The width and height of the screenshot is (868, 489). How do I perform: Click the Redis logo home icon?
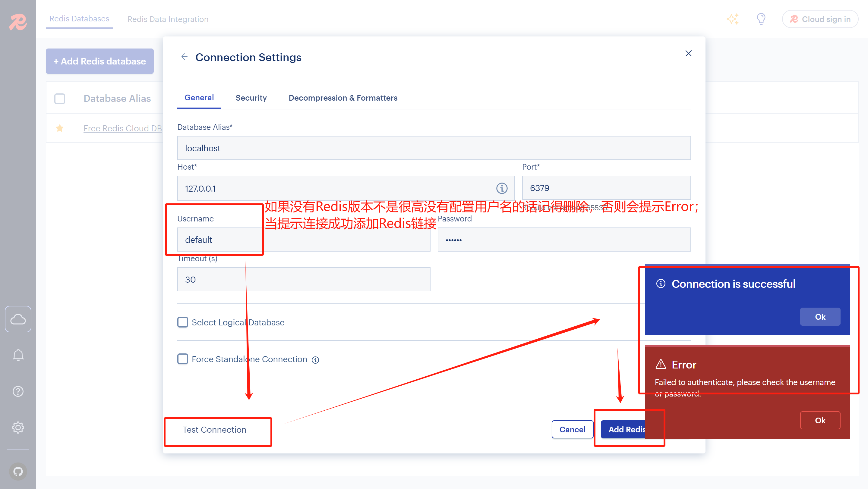(18, 22)
